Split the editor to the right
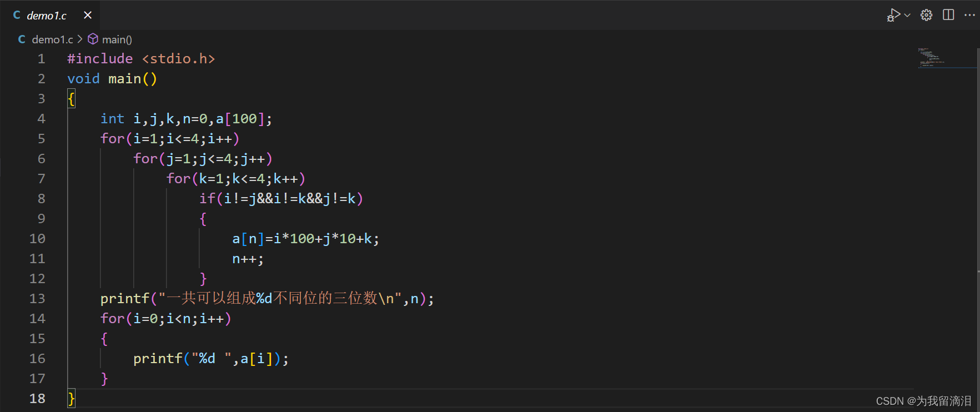980x412 pixels. [x=948, y=15]
